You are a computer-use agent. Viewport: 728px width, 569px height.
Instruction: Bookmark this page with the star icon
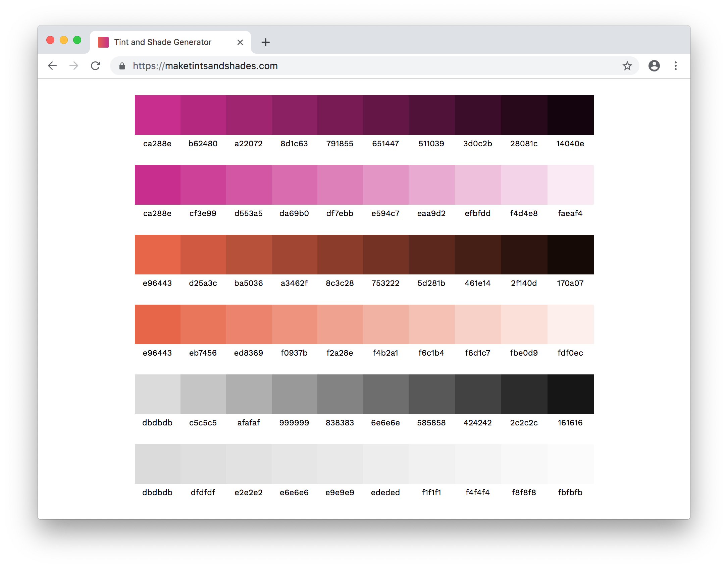pos(627,66)
